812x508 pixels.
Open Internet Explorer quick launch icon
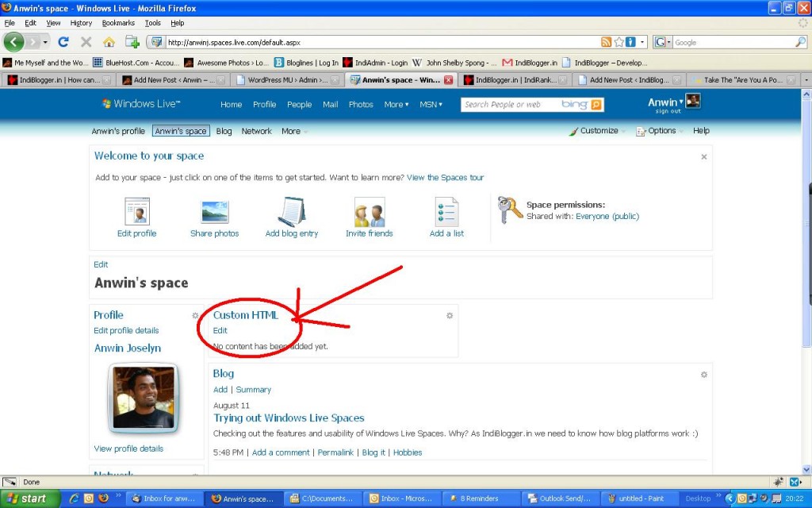74,498
